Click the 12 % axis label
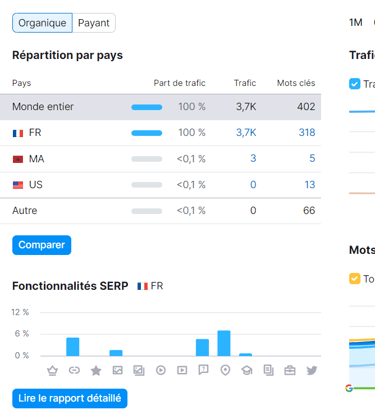Image resolution: width=375 pixels, height=419 pixels. pyautogui.click(x=20, y=312)
